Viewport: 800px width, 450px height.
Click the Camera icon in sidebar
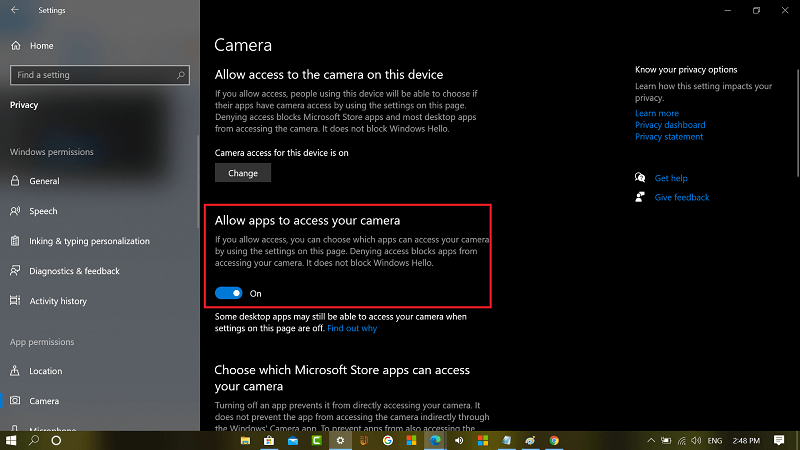pos(15,401)
